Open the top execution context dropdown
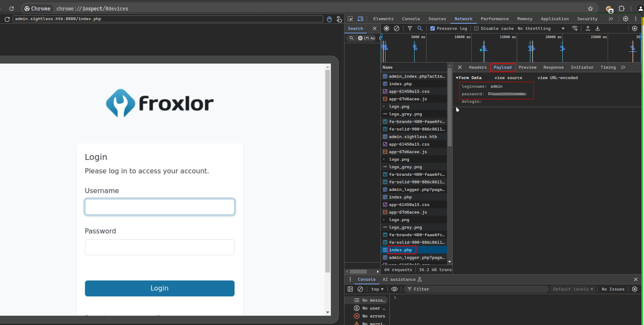 pyautogui.click(x=378, y=289)
